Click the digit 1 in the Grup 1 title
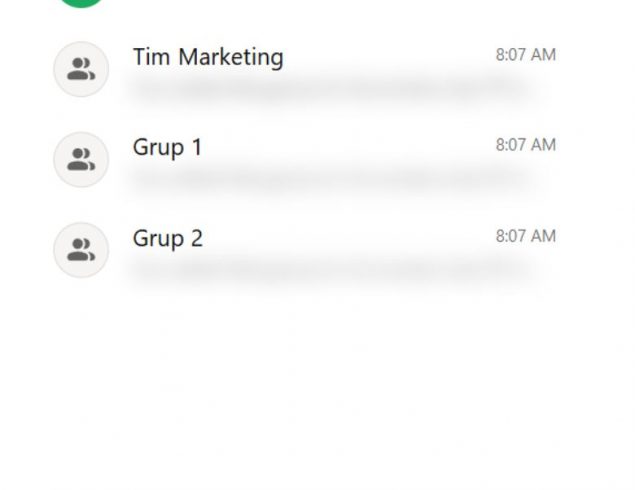Screen dimensions: 635x490 (x=197, y=147)
